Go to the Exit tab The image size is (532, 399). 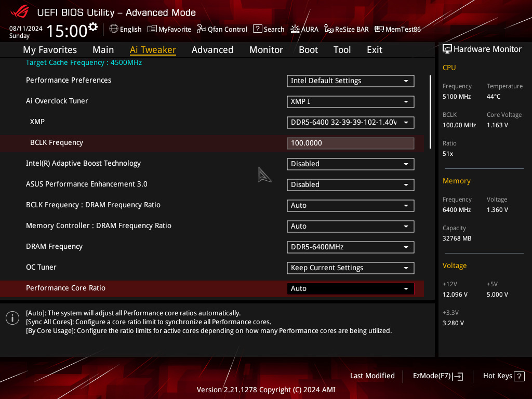375,49
